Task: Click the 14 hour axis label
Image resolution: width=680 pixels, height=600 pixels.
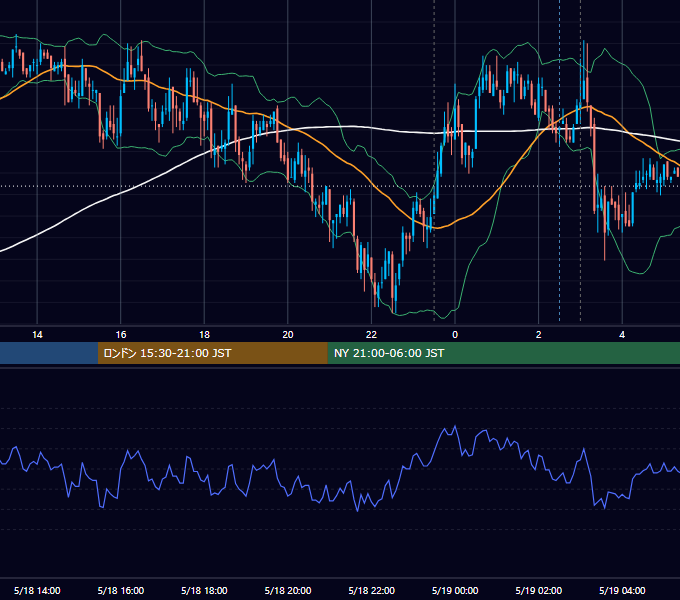Action: point(37,335)
